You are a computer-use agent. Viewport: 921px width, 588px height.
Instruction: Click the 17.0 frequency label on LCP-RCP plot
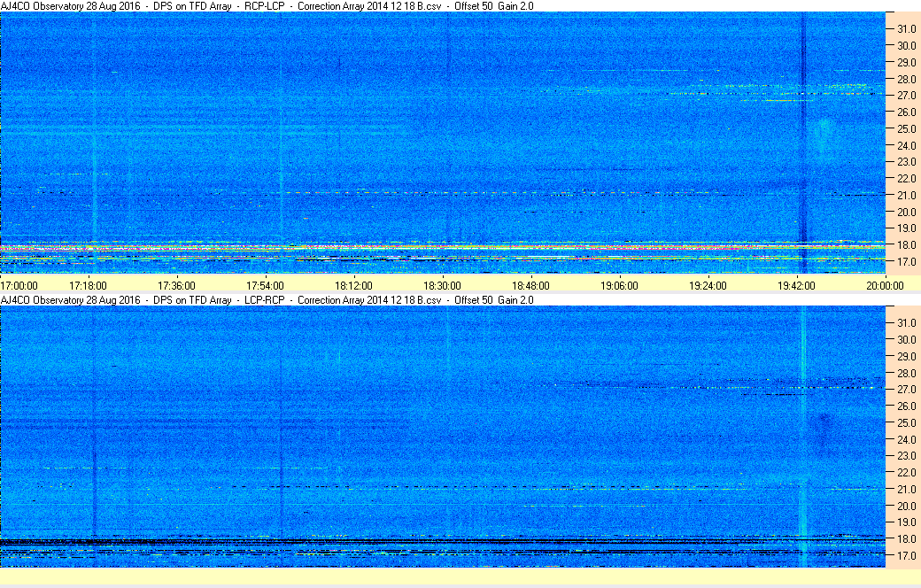(906, 556)
